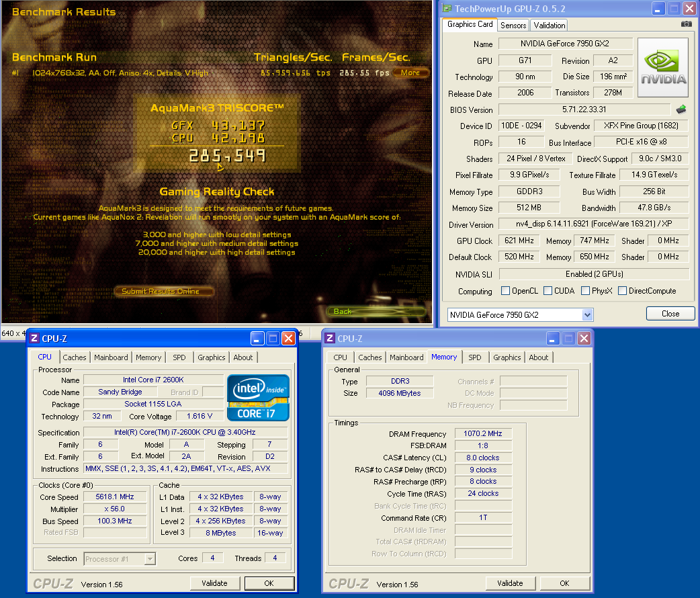Click the Memory Size 512 MB field in GPU-Z
Viewport: 700px width, 598px height.
coord(529,208)
